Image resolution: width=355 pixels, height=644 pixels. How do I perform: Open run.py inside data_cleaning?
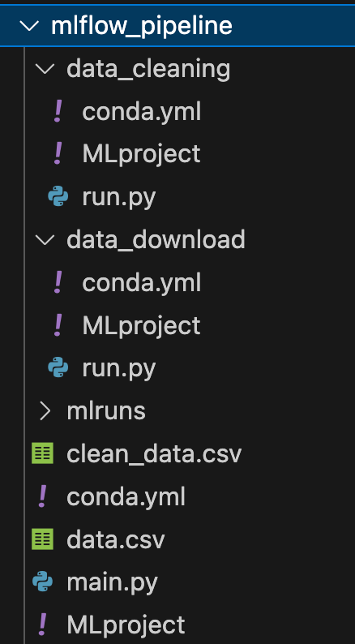tap(118, 198)
